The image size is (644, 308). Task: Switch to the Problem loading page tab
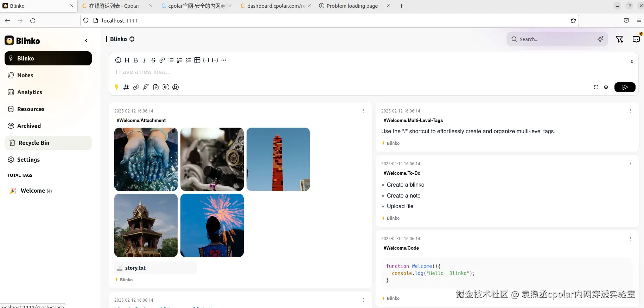pyautogui.click(x=354, y=6)
